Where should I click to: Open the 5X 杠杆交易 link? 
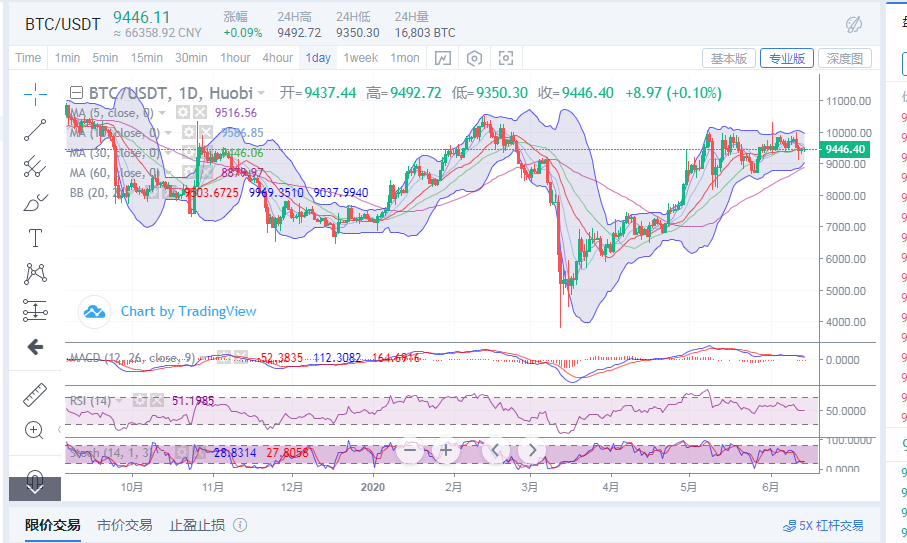(823, 526)
